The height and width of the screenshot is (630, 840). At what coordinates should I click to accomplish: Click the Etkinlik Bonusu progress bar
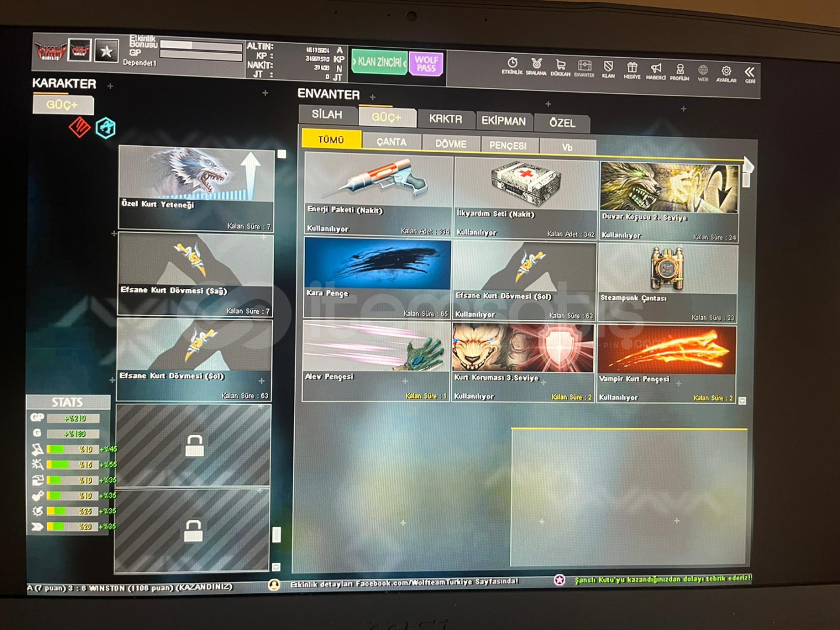coord(201,45)
